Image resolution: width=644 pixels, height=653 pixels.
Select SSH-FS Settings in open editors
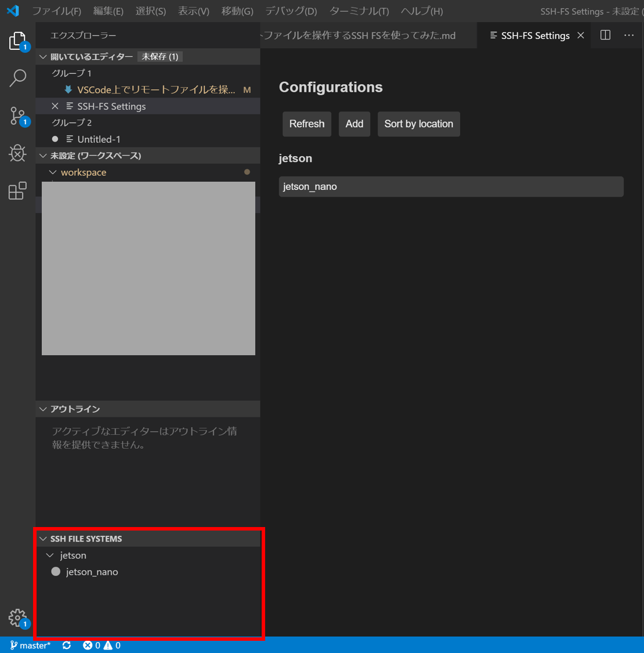[148, 106]
